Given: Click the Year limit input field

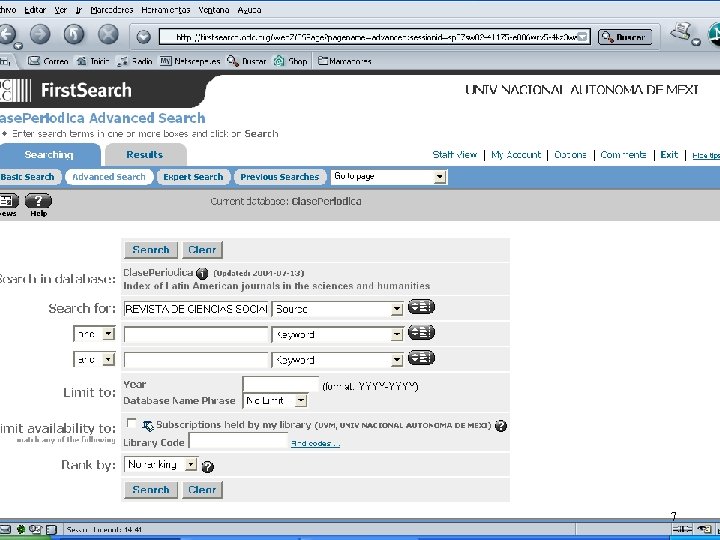Looking at the screenshot, I should (281, 385).
